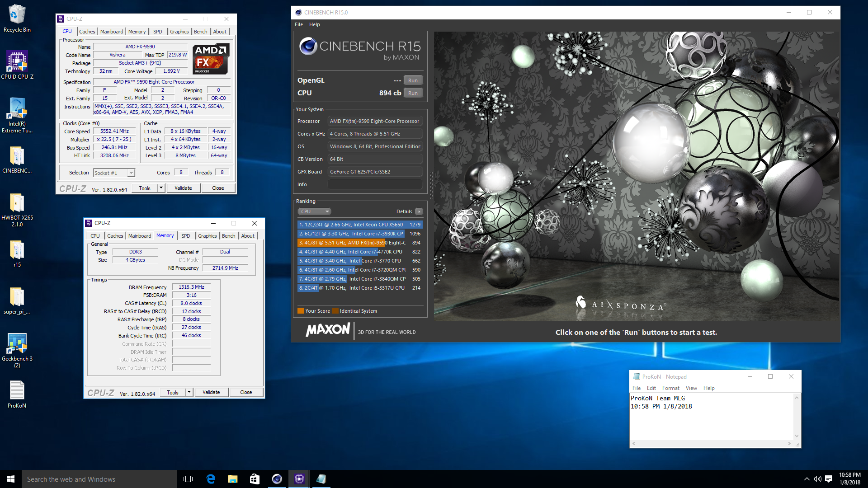Open Bench tab in top CPU-Z window
868x488 pixels.
click(200, 32)
